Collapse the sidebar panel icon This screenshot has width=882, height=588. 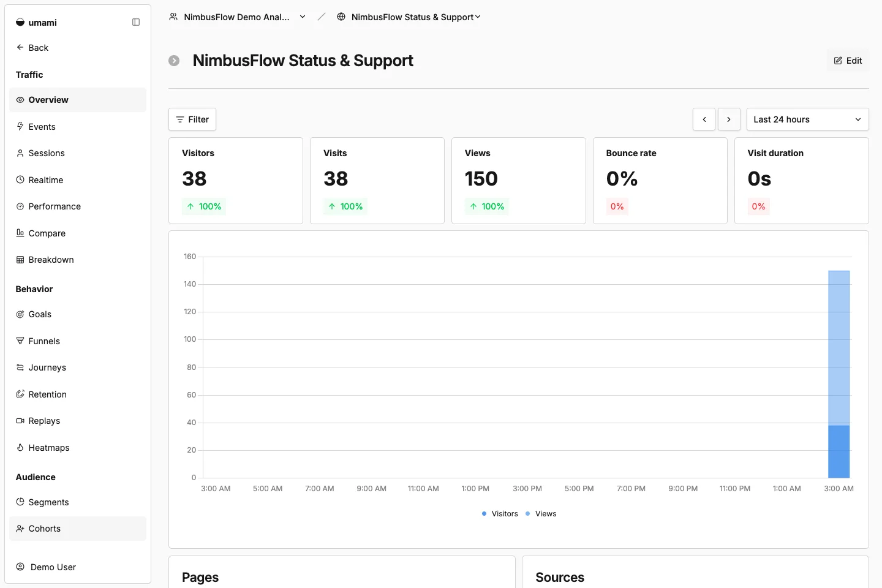136,22
